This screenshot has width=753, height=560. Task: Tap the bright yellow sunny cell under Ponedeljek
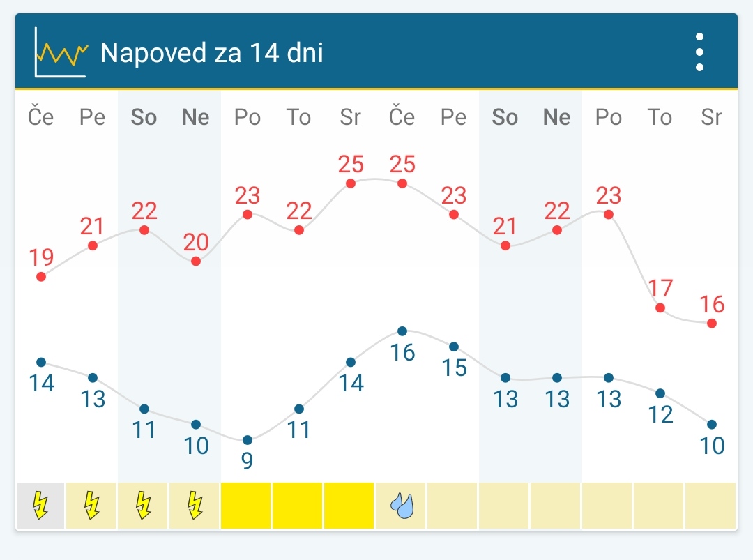(x=245, y=506)
